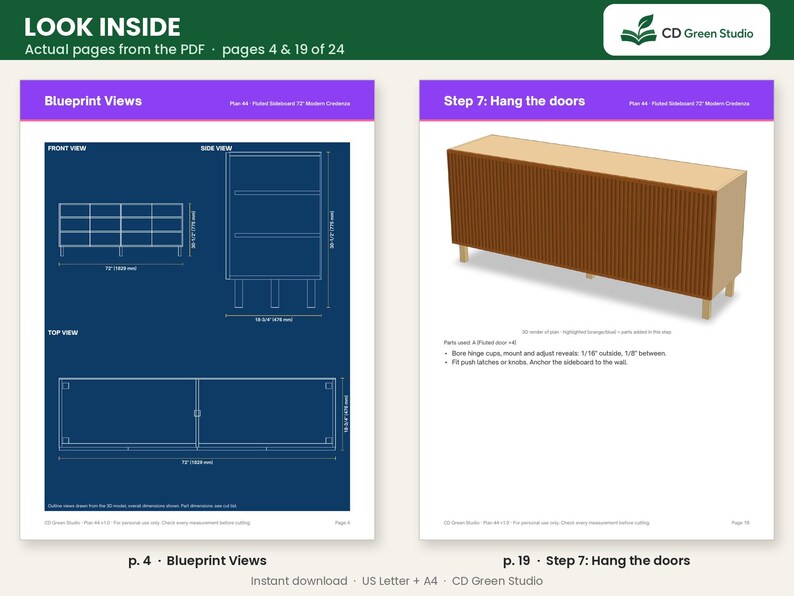Click the 'p. 4 · Blueprint Views' caption
Image resolution: width=794 pixels, height=596 pixels.
197,561
